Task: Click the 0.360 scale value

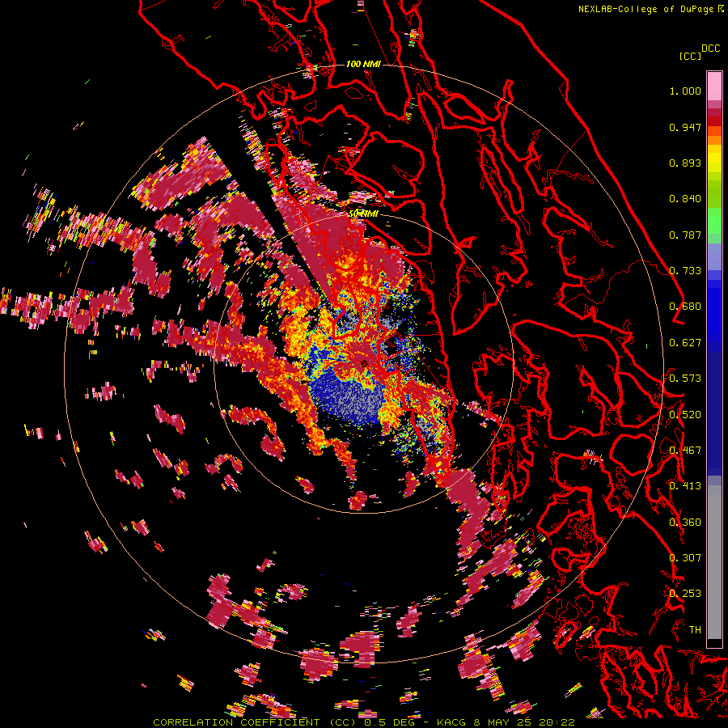Action: pos(685,523)
